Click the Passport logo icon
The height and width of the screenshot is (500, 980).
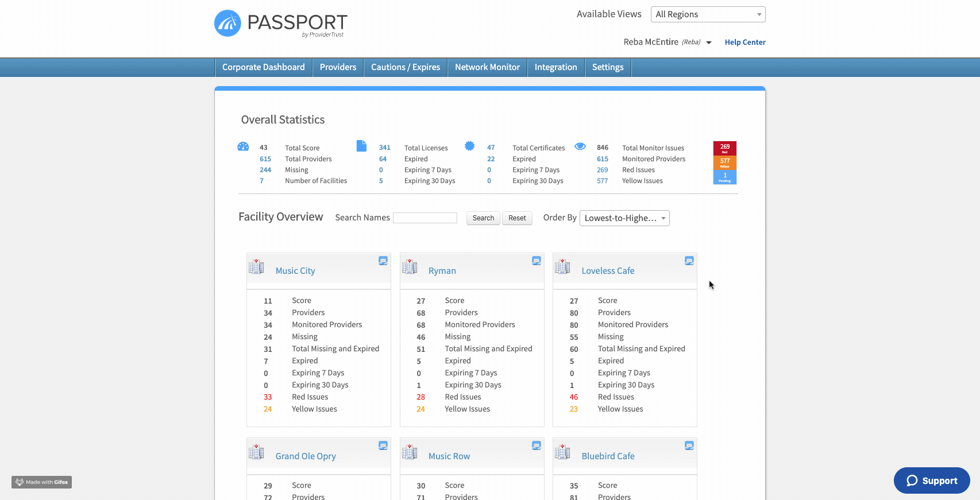pos(227,23)
